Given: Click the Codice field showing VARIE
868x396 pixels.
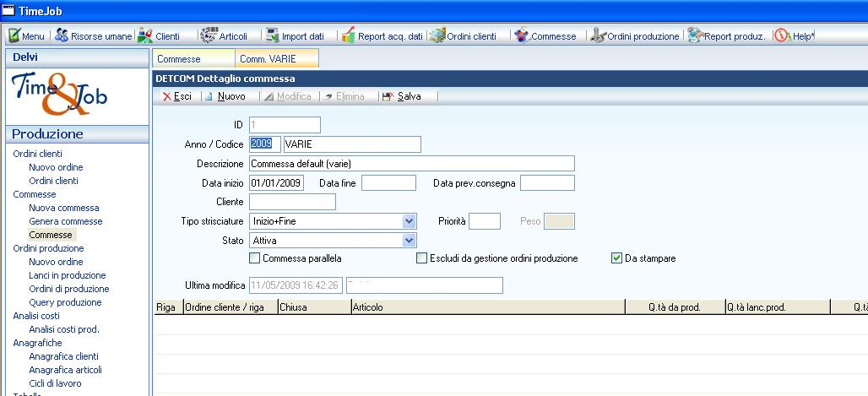Looking at the screenshot, I should 352,144.
